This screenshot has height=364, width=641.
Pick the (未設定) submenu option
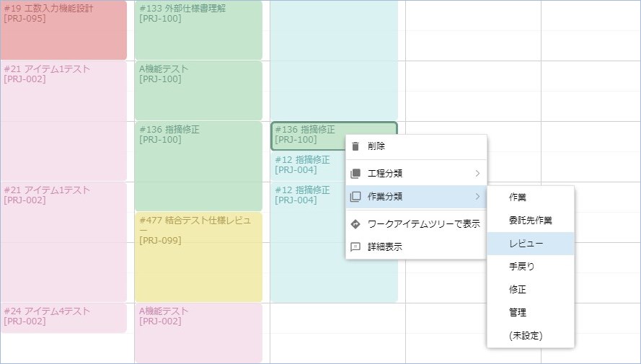[x=525, y=336]
